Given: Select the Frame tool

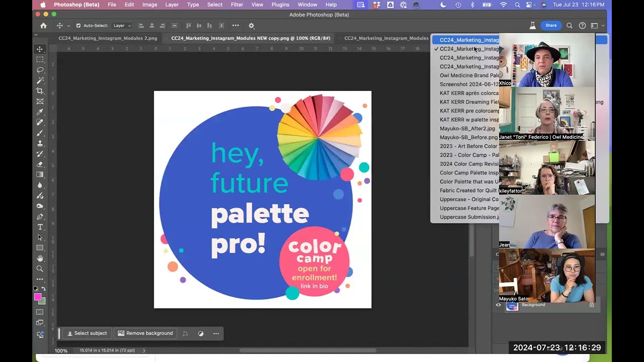Looking at the screenshot, I should 40,102.
